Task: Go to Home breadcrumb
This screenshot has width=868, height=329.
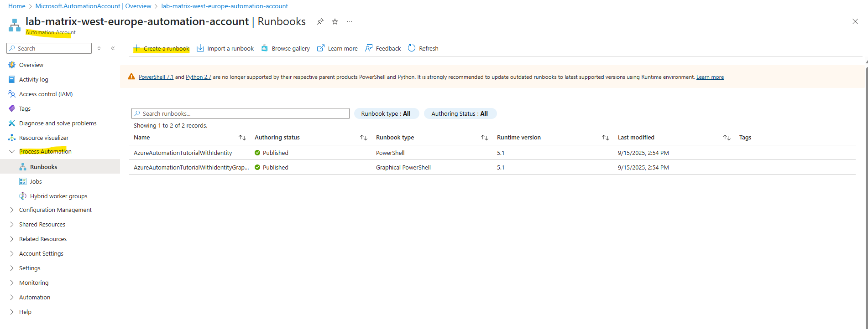Action: pyautogui.click(x=17, y=6)
